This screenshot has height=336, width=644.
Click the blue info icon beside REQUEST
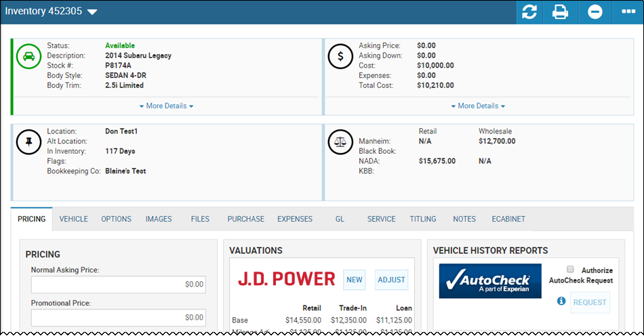coord(561,301)
